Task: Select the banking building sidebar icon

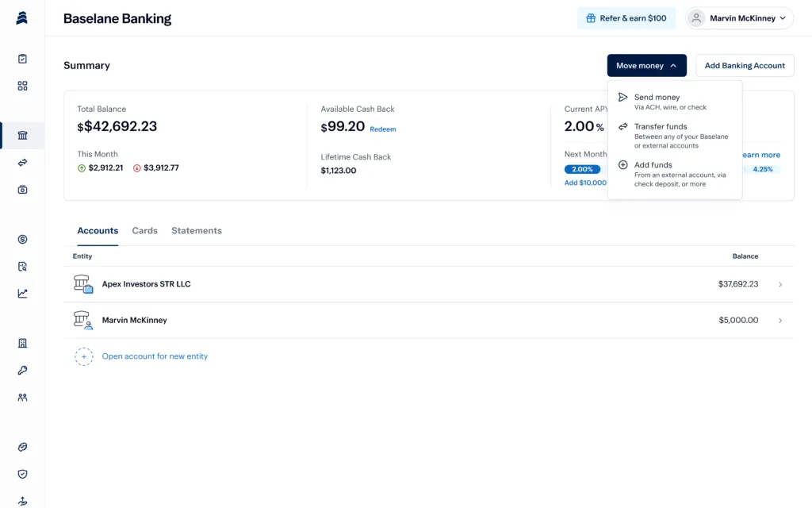Action: [x=22, y=135]
